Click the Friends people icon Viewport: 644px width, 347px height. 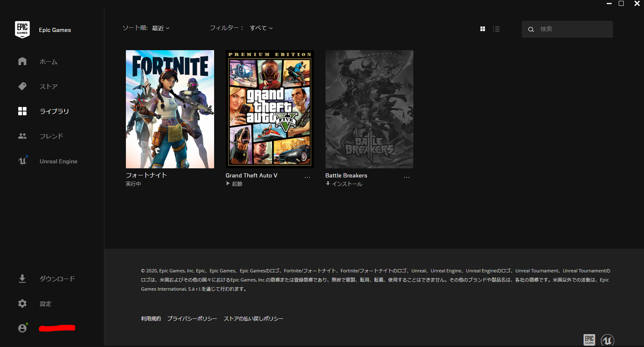click(x=22, y=136)
